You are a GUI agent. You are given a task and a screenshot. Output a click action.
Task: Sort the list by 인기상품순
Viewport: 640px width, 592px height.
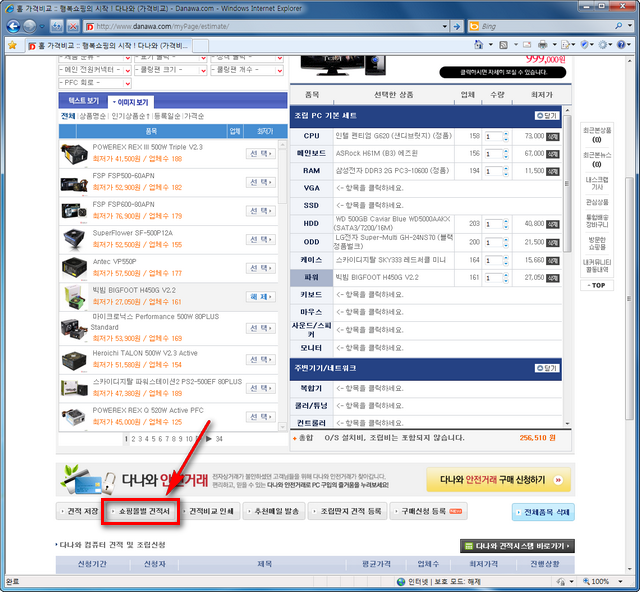point(130,116)
